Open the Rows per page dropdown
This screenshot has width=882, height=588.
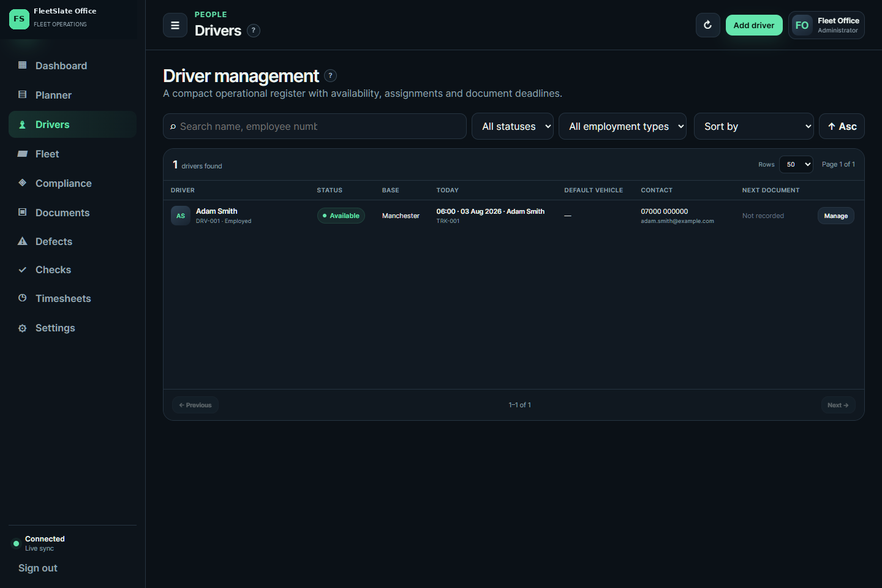tap(796, 164)
